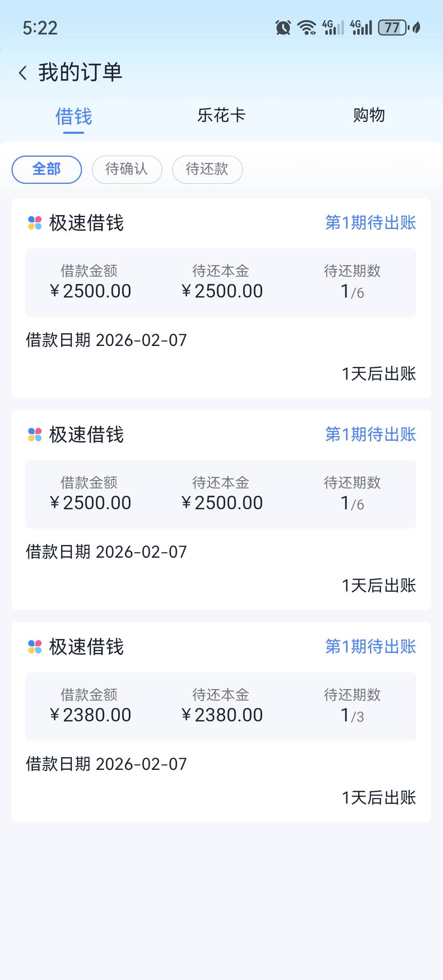Tap the first loan's colorful logo icon

tap(35, 223)
